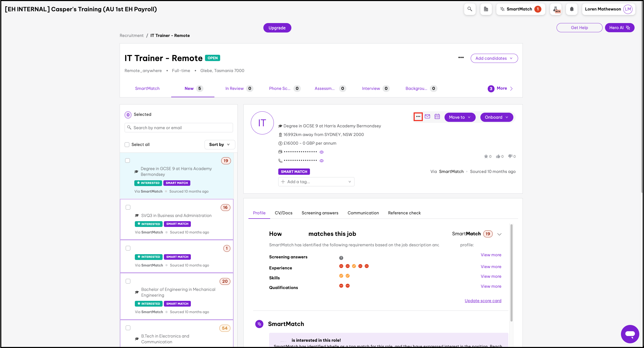Click the Update score card link

tap(483, 301)
